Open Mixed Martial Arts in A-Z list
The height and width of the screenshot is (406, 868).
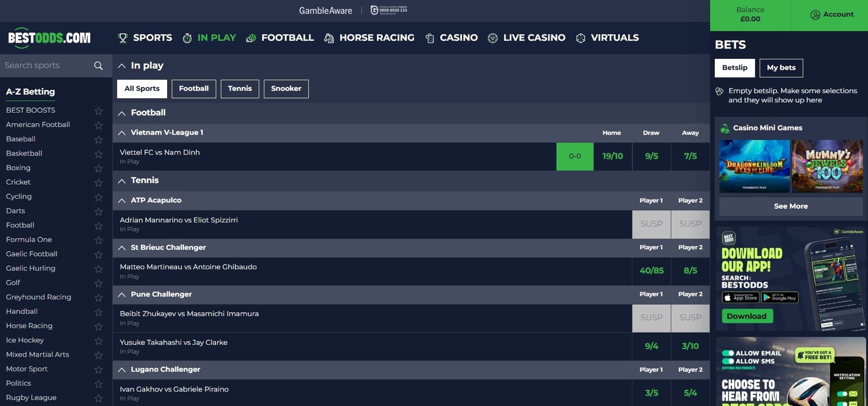point(37,355)
